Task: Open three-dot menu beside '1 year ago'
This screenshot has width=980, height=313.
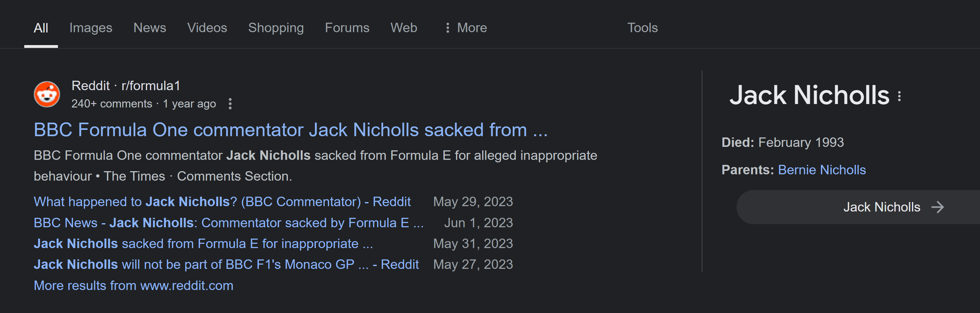Action: [x=230, y=104]
